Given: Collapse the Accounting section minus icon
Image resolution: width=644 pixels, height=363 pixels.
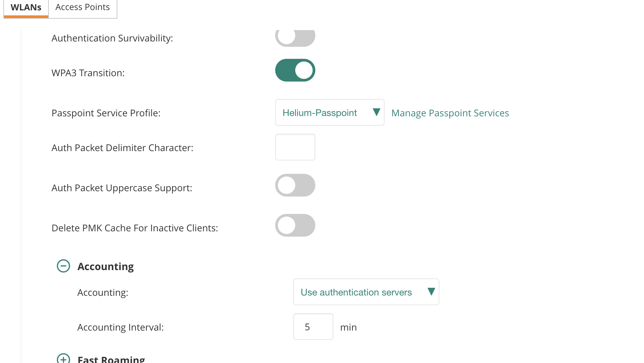Looking at the screenshot, I should [63, 266].
